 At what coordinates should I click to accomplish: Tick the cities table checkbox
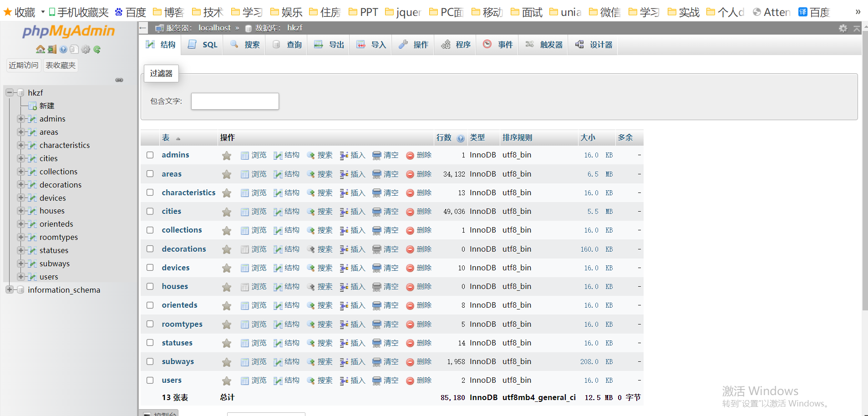(x=150, y=211)
